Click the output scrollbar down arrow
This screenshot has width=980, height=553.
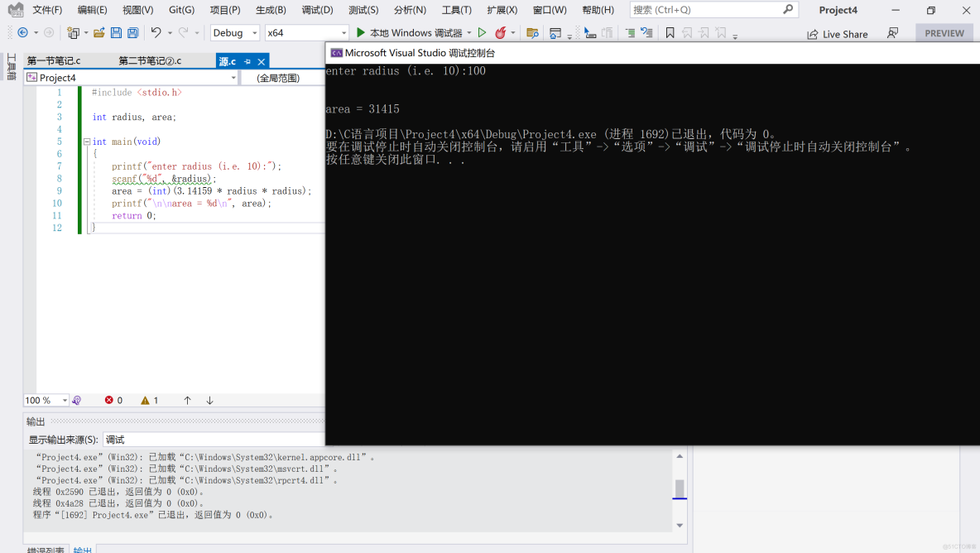pyautogui.click(x=680, y=526)
